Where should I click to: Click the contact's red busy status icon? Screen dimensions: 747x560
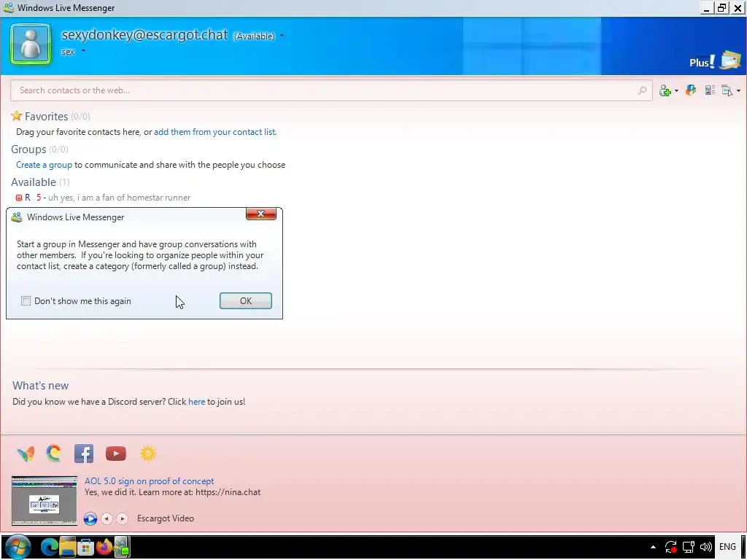tap(18, 198)
